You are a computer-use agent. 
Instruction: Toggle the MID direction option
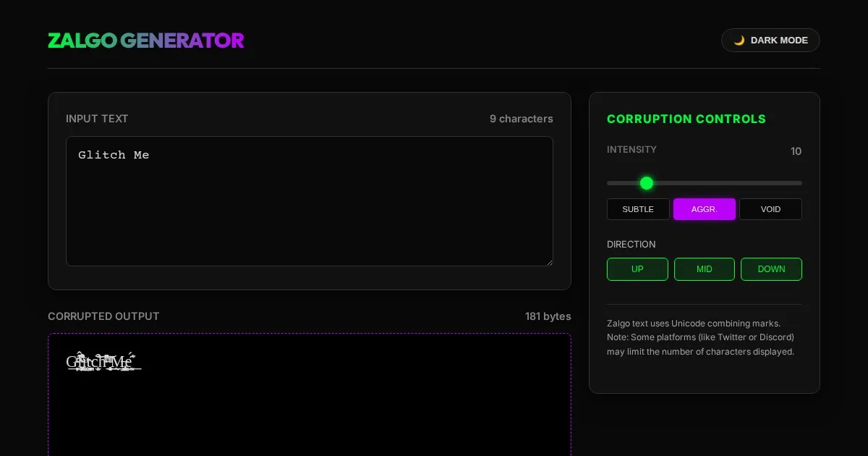click(705, 269)
